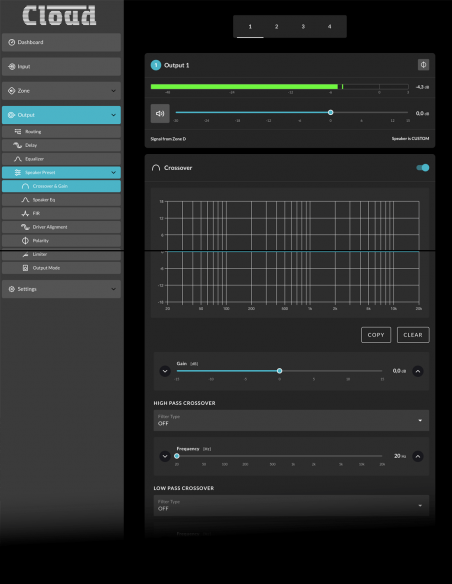This screenshot has width=452, height=584.
Task: Click the Zone menu icon
Action: [x=12, y=91]
